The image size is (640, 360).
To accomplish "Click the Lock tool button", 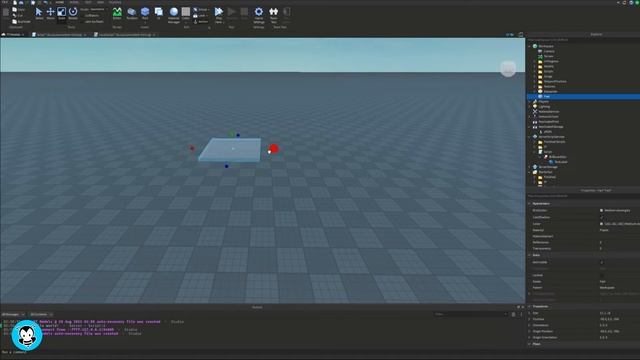I will click(200, 16).
